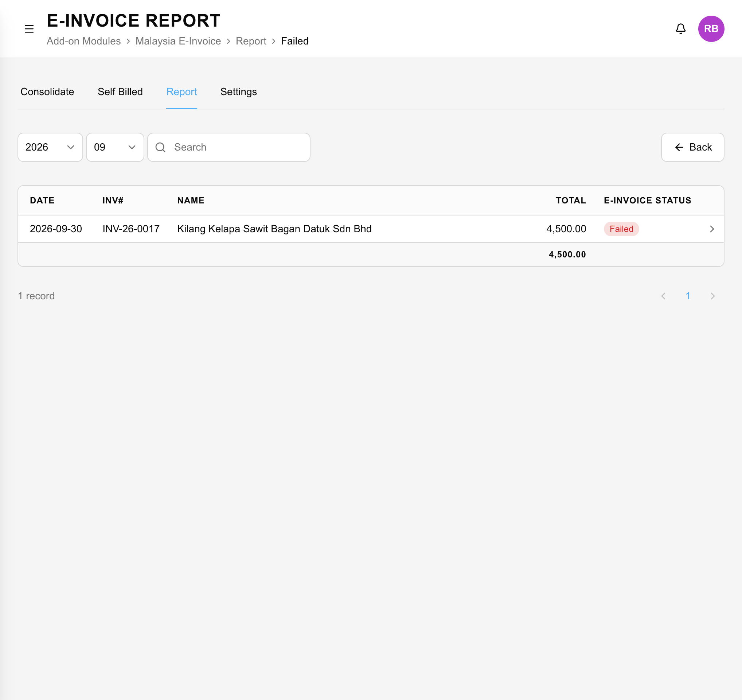Click the Failed status badge
The width and height of the screenshot is (742, 700).
tap(621, 229)
